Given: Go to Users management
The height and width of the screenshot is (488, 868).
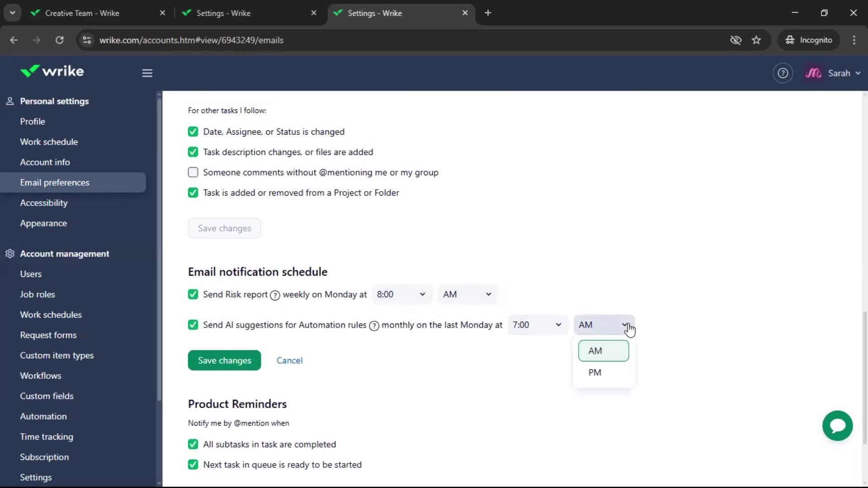Looking at the screenshot, I should pos(31,274).
